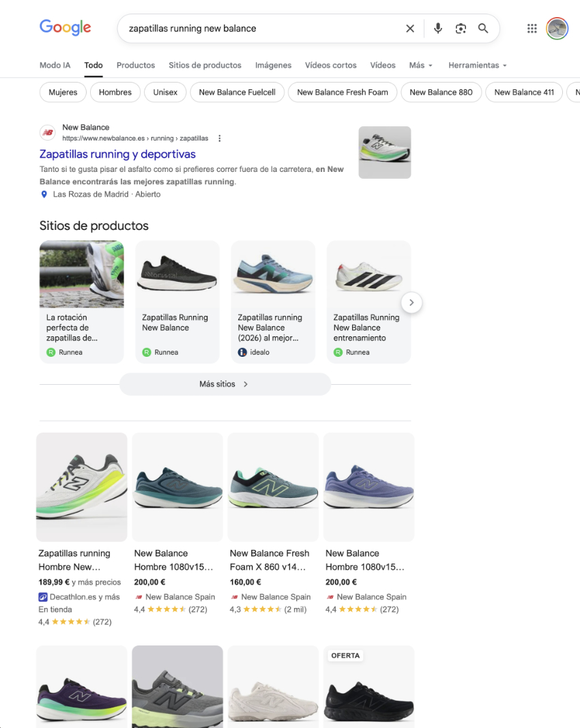Screen dimensions: 580x728
Task: Toggle the Mujeres filter chip
Action: coord(63,92)
